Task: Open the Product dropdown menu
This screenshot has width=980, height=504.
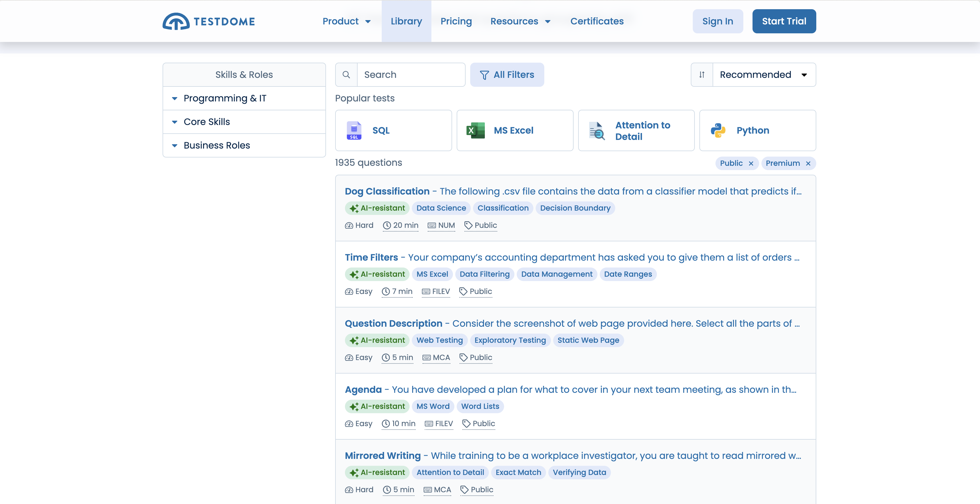Action: [346, 21]
